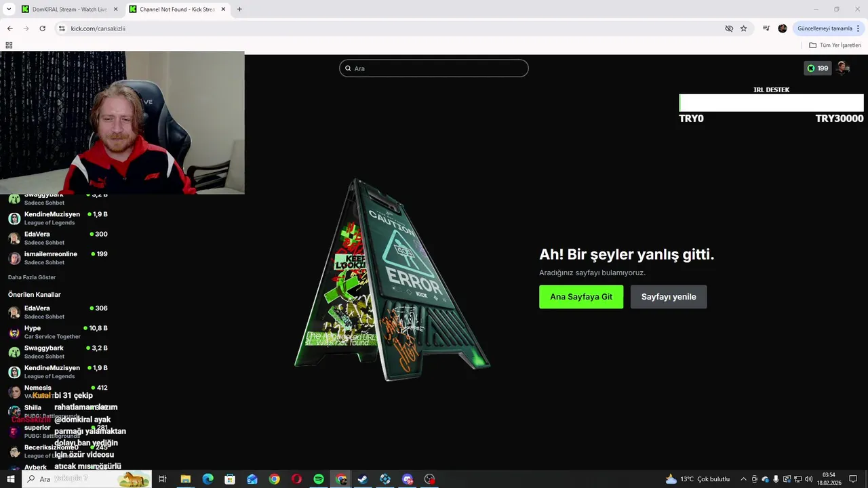Click the Ana Sayfaya Git button
Screen dimensions: 868x488
point(581,297)
